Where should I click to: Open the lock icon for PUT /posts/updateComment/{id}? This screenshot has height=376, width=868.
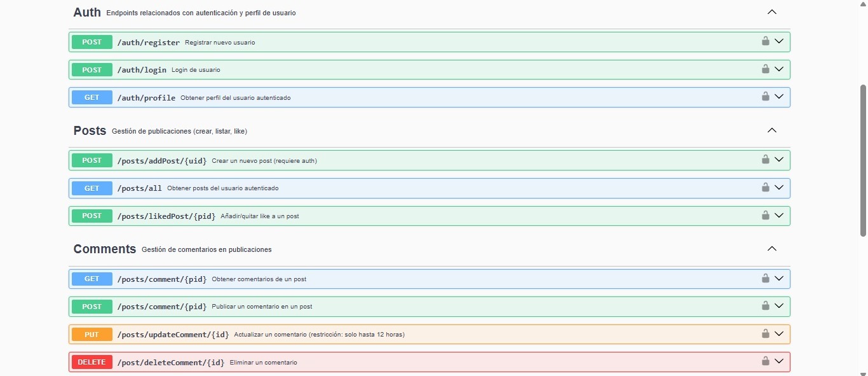(x=765, y=333)
